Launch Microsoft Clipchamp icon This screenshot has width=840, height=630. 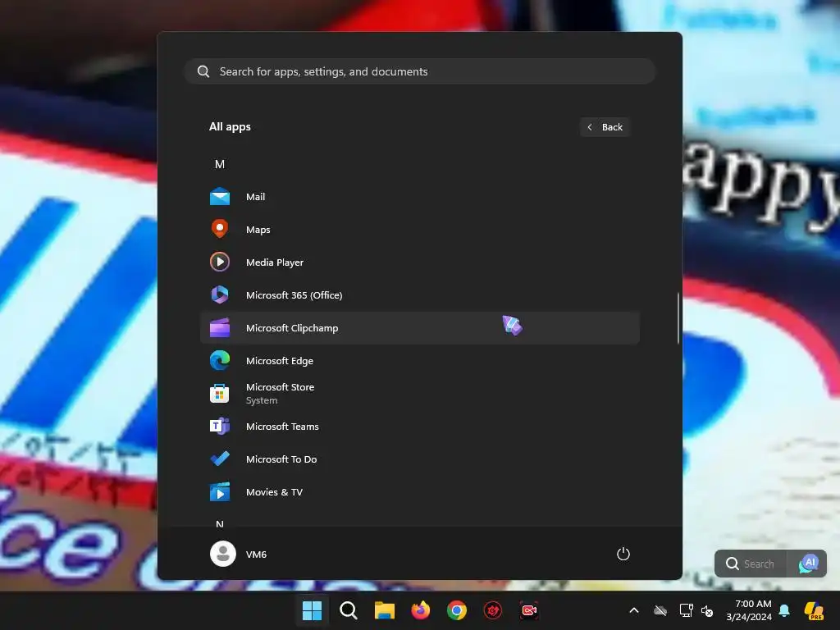click(220, 328)
